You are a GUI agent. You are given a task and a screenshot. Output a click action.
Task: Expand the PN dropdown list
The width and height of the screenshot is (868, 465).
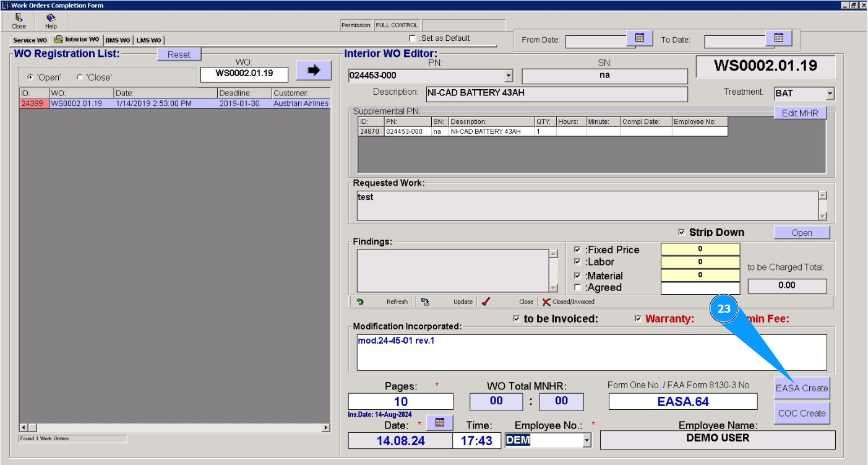[509, 76]
